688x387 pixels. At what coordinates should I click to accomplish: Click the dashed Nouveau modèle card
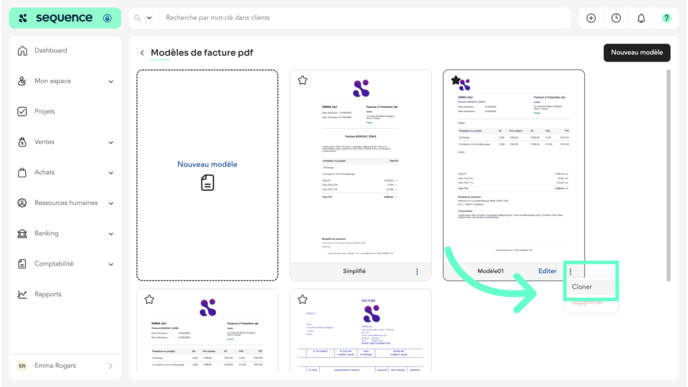(207, 175)
